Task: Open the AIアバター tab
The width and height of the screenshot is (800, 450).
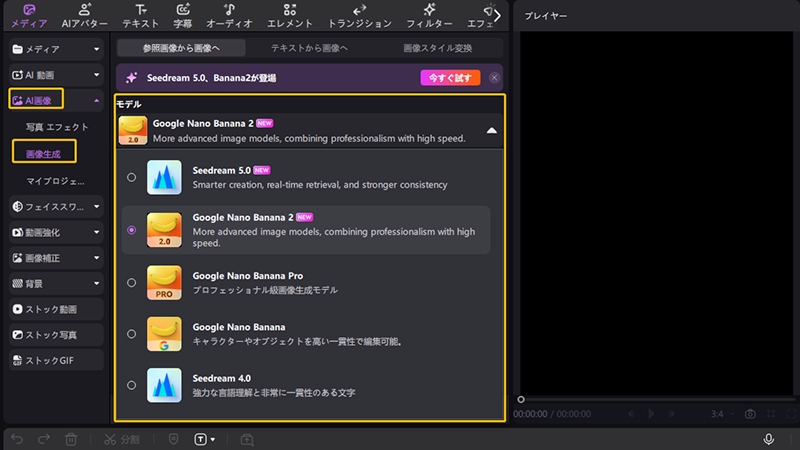Action: pos(85,16)
